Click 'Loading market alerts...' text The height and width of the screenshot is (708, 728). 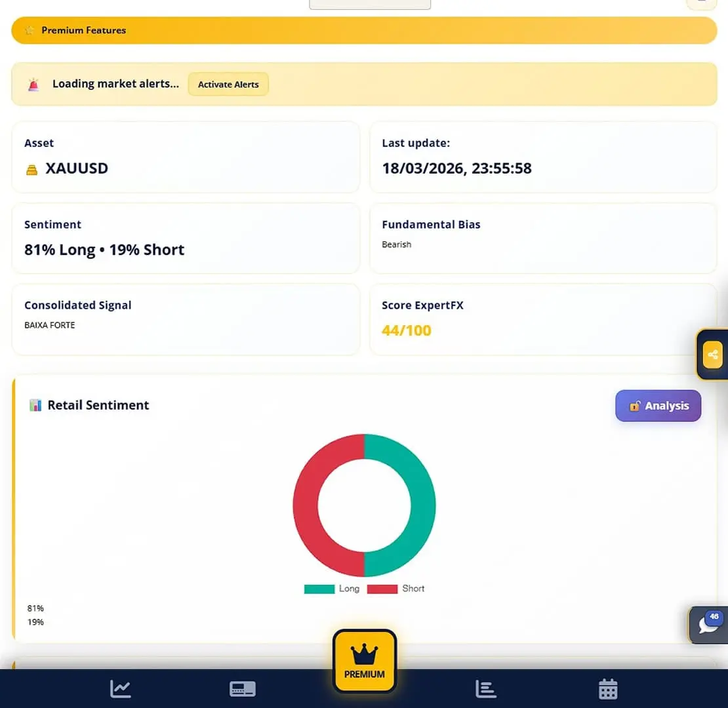[x=115, y=83]
